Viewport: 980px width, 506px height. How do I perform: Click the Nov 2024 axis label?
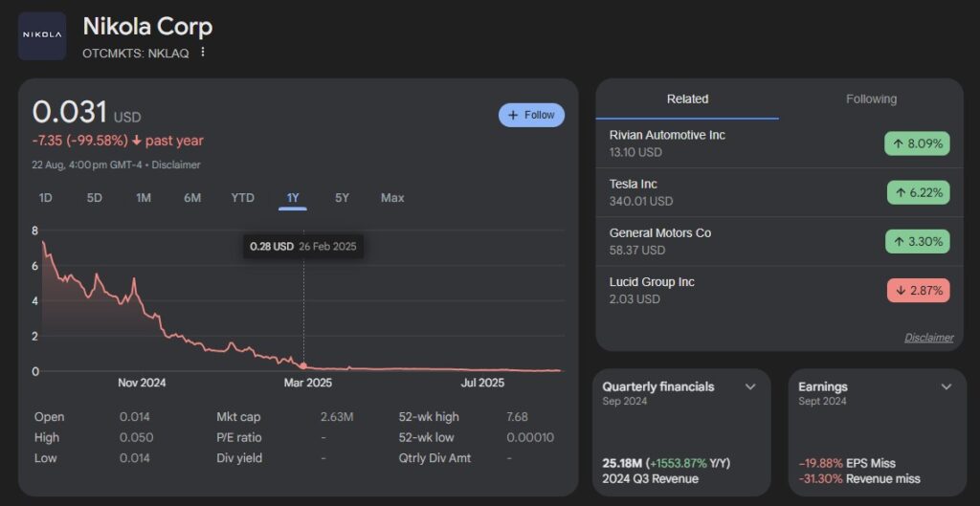point(142,383)
